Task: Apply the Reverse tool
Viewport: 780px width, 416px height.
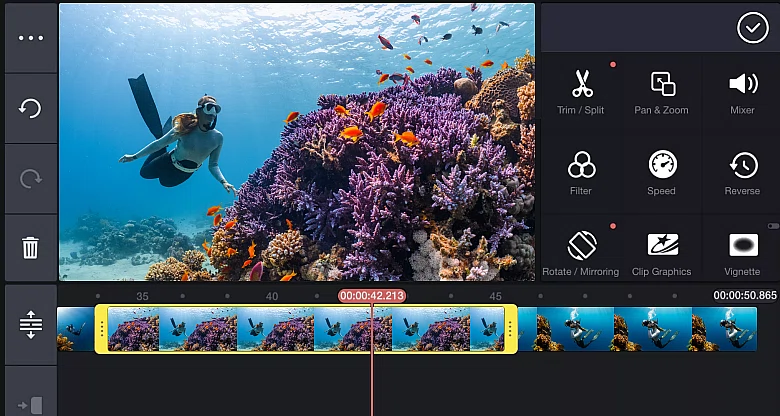Action: pos(742,173)
